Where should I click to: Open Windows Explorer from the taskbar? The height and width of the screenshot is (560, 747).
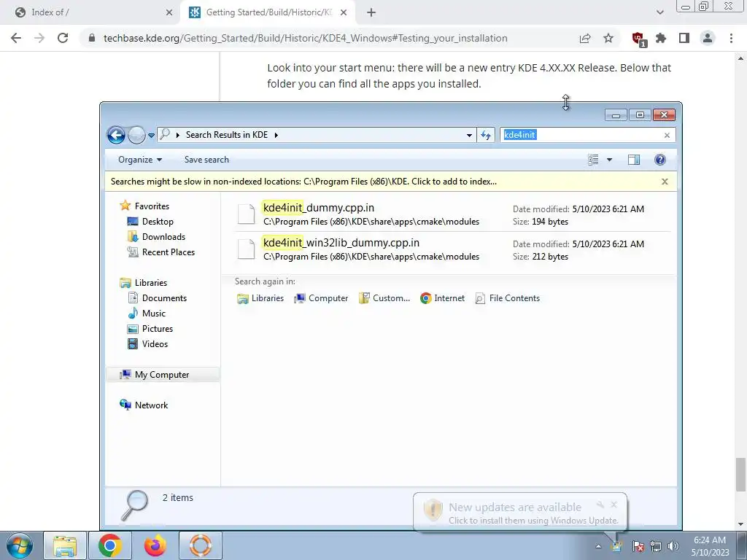pos(65,545)
